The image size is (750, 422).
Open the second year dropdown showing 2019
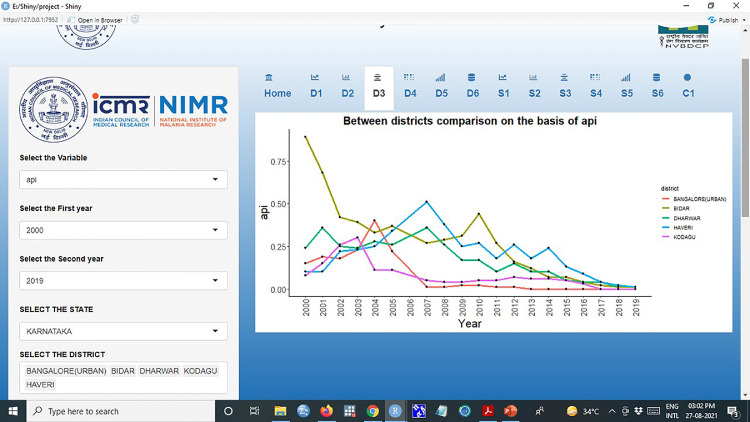pyautogui.click(x=123, y=282)
